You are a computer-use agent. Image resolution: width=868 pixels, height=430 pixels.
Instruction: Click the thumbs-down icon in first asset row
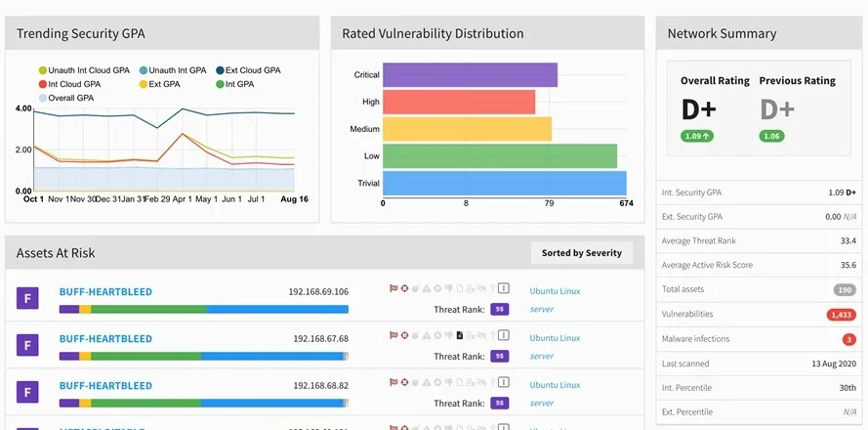448,288
